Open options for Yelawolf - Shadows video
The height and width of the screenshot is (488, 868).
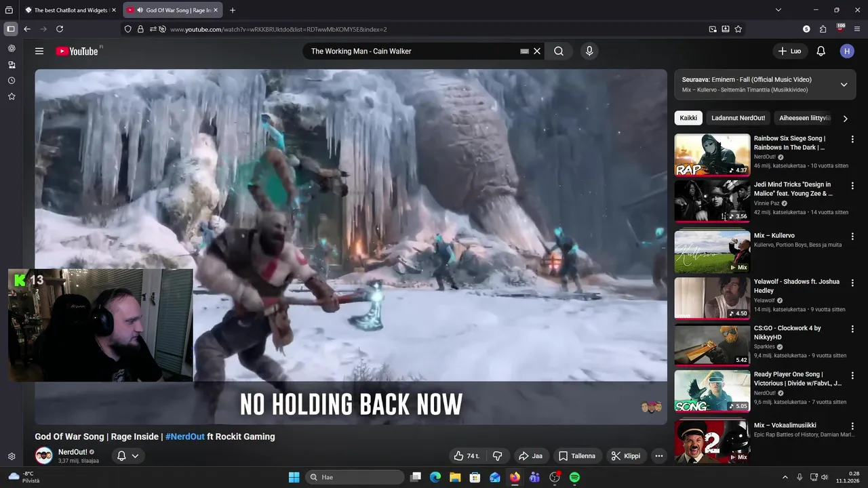pos(852,282)
